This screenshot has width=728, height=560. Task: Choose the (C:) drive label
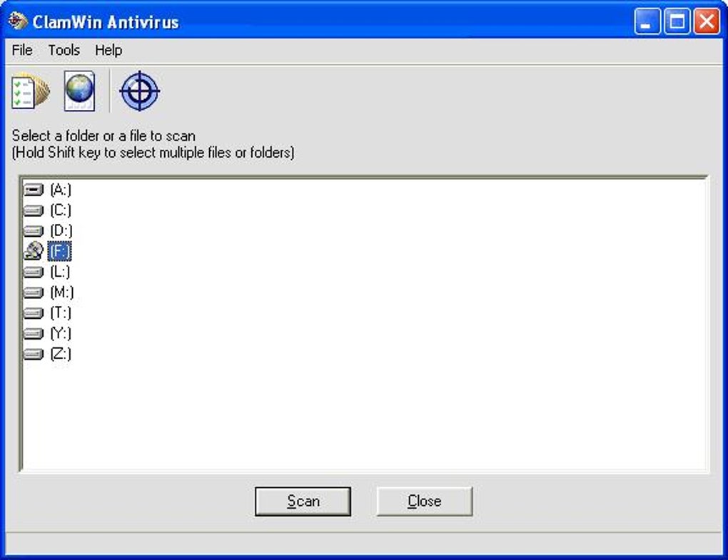click(x=61, y=210)
